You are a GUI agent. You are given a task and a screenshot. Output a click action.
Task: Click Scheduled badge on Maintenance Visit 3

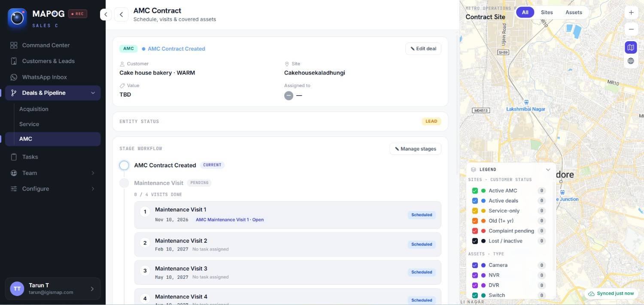[x=422, y=272]
